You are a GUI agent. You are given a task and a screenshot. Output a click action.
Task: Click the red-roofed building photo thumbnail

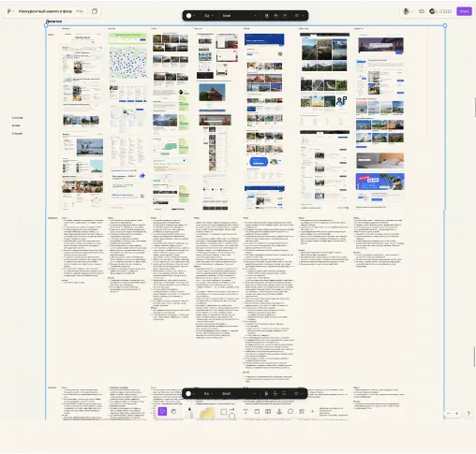coord(212,93)
